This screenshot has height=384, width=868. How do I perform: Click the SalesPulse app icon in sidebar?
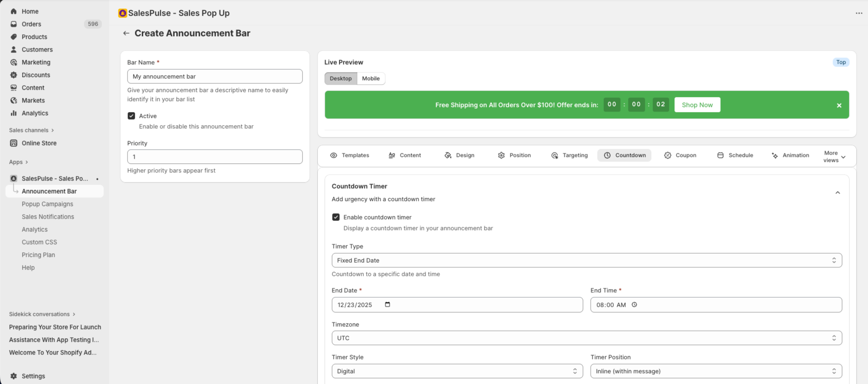tap(14, 178)
